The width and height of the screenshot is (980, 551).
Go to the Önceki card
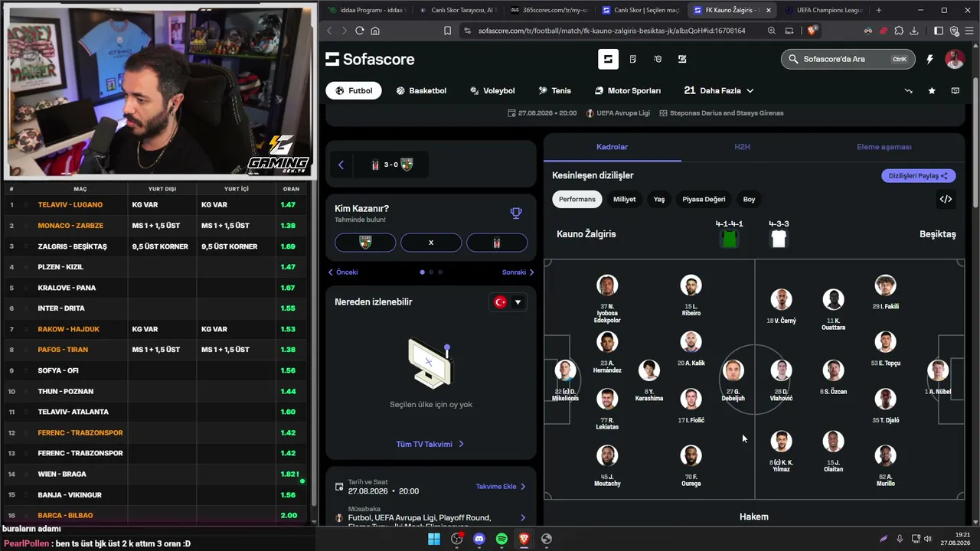[x=343, y=272]
